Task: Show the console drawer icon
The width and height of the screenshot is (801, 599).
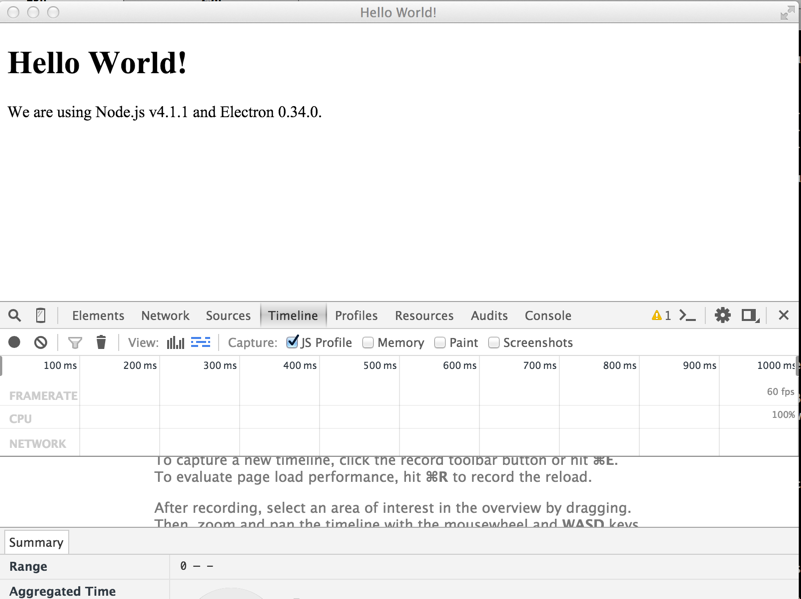Action: click(688, 316)
